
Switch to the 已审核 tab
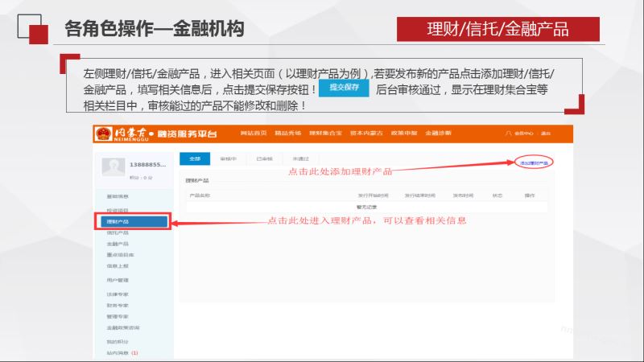(x=263, y=158)
